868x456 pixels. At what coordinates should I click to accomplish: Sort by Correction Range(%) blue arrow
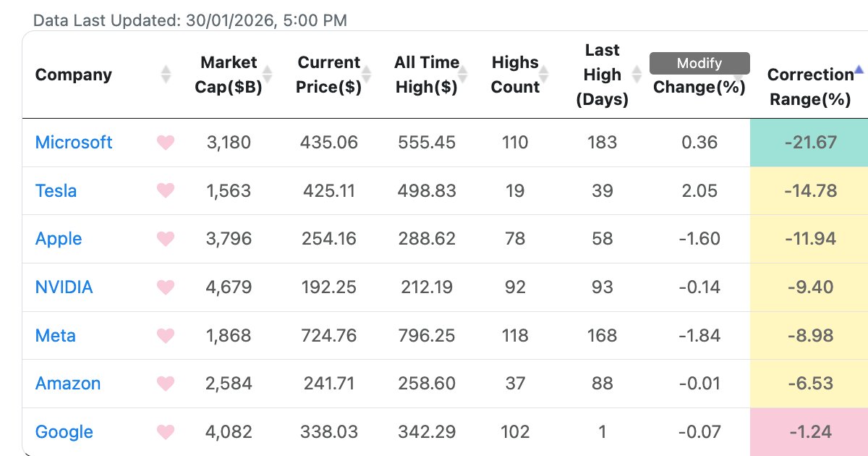(859, 69)
